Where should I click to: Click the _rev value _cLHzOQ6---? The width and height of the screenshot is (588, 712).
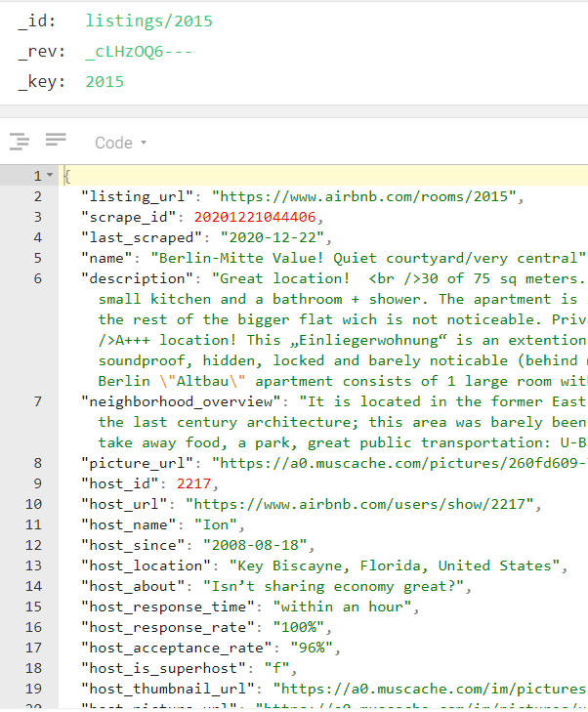point(138,51)
